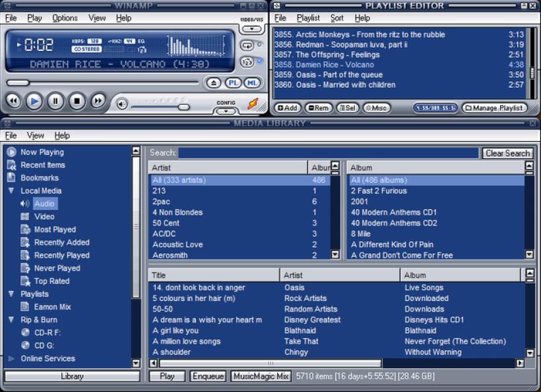Open the CONFIG drawer dropdown arrow
The height and width of the screenshot is (392, 541).
[x=226, y=110]
